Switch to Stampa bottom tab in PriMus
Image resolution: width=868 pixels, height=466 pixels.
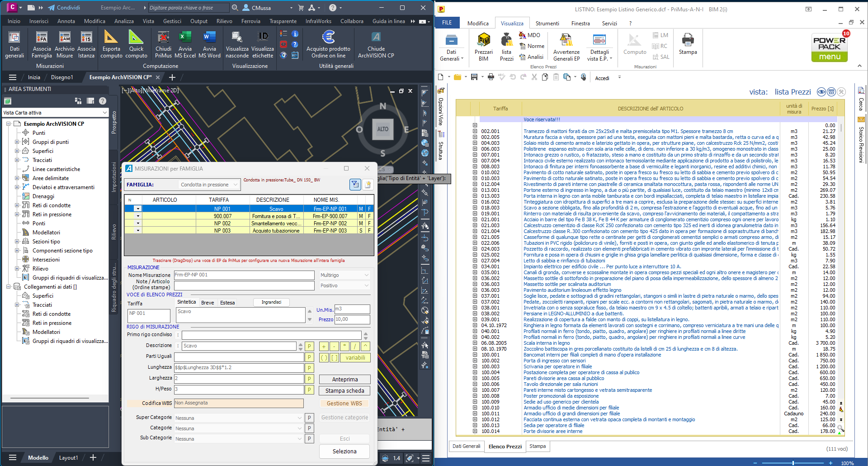click(538, 446)
